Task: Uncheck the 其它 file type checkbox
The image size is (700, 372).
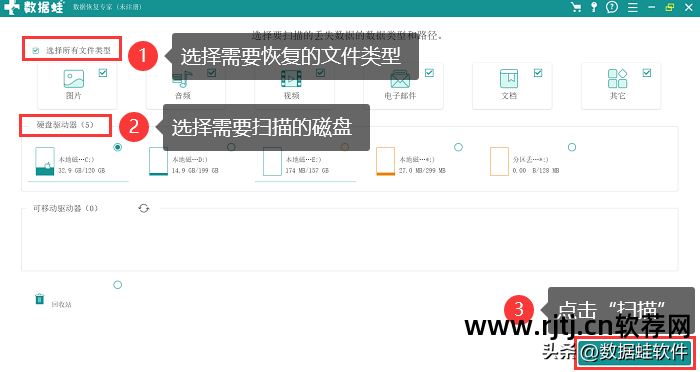Action: pyautogui.click(x=647, y=72)
